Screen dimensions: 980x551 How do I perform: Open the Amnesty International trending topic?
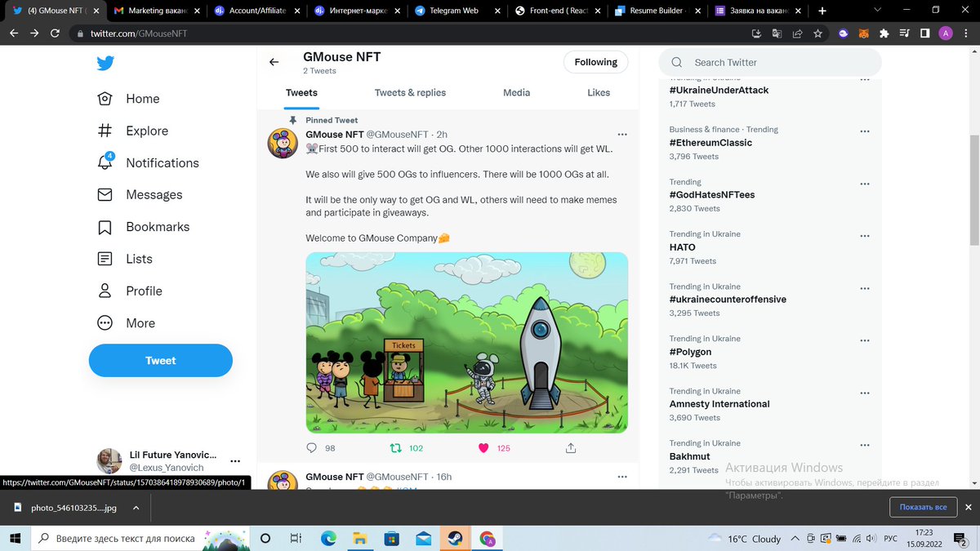pyautogui.click(x=719, y=404)
